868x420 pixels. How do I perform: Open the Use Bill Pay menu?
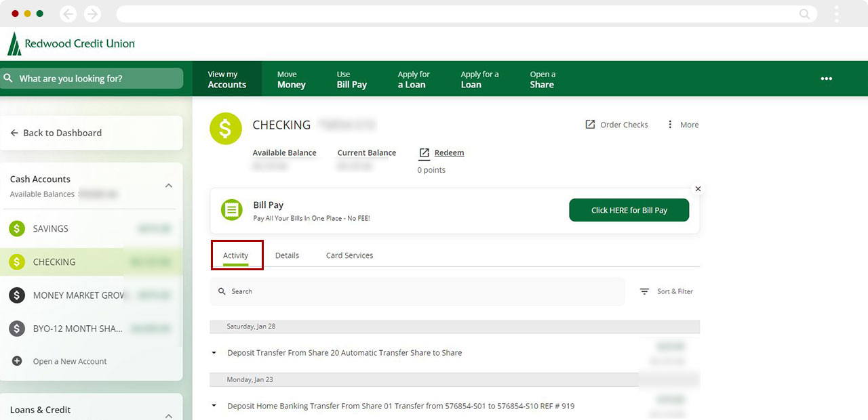tap(351, 79)
